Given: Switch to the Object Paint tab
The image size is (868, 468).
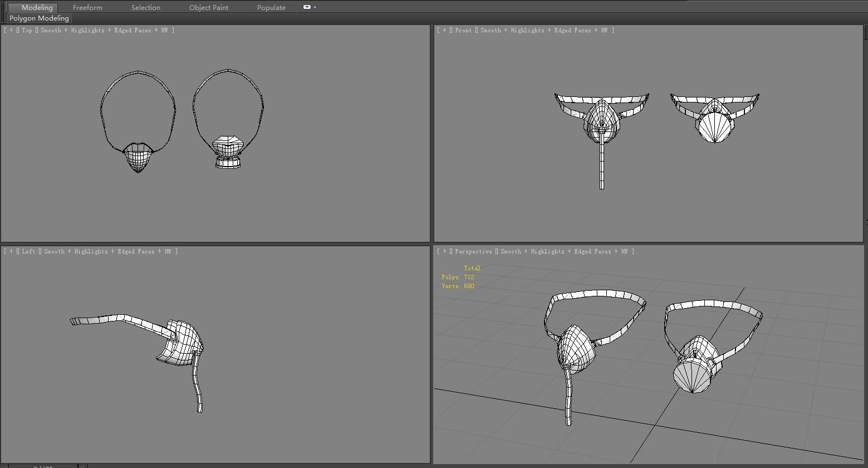Looking at the screenshot, I should (x=209, y=7).
